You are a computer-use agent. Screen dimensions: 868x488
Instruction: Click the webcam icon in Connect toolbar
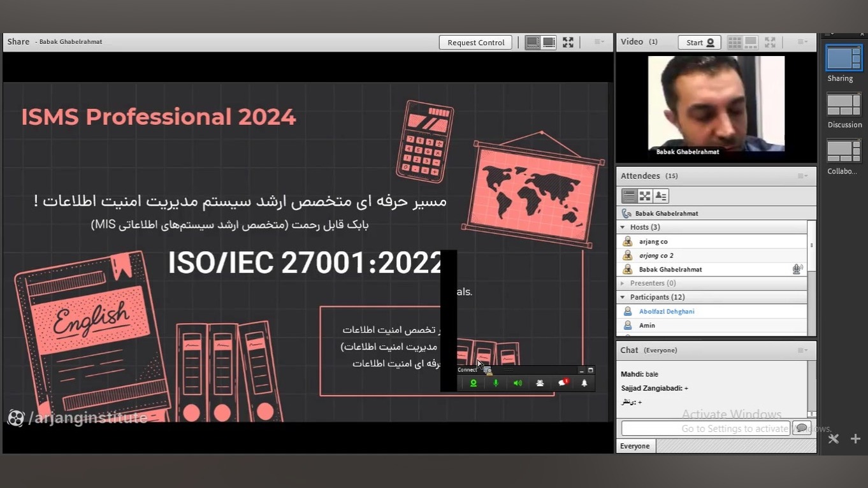(474, 383)
